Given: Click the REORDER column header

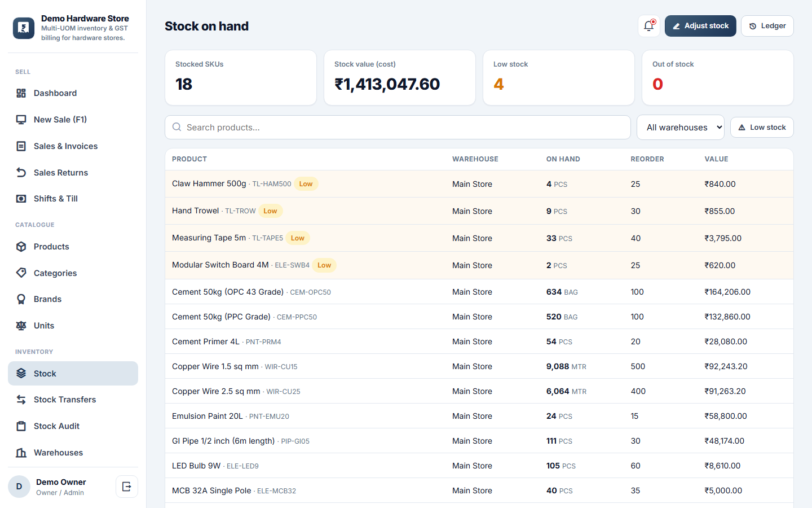Looking at the screenshot, I should (647, 159).
